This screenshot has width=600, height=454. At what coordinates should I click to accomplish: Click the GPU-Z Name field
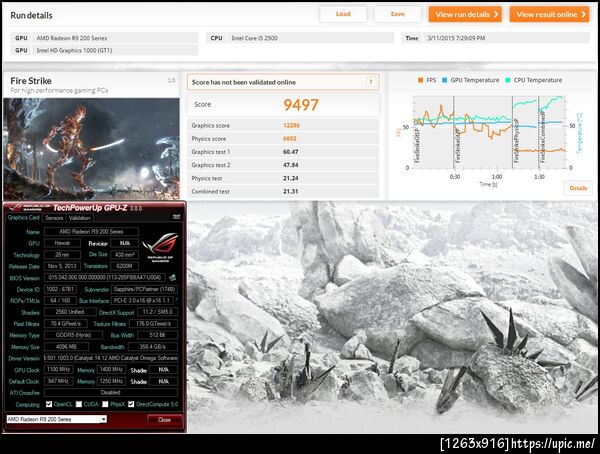click(91, 232)
